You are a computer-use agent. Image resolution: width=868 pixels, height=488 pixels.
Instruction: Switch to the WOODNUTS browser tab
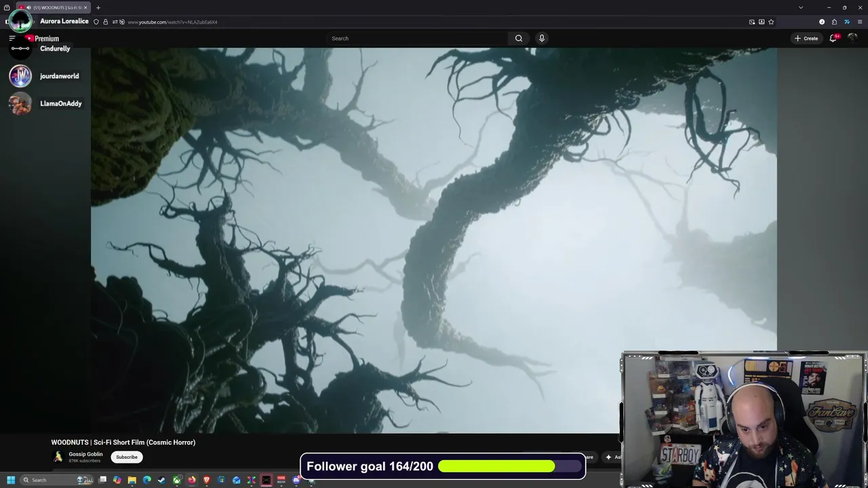click(x=57, y=7)
